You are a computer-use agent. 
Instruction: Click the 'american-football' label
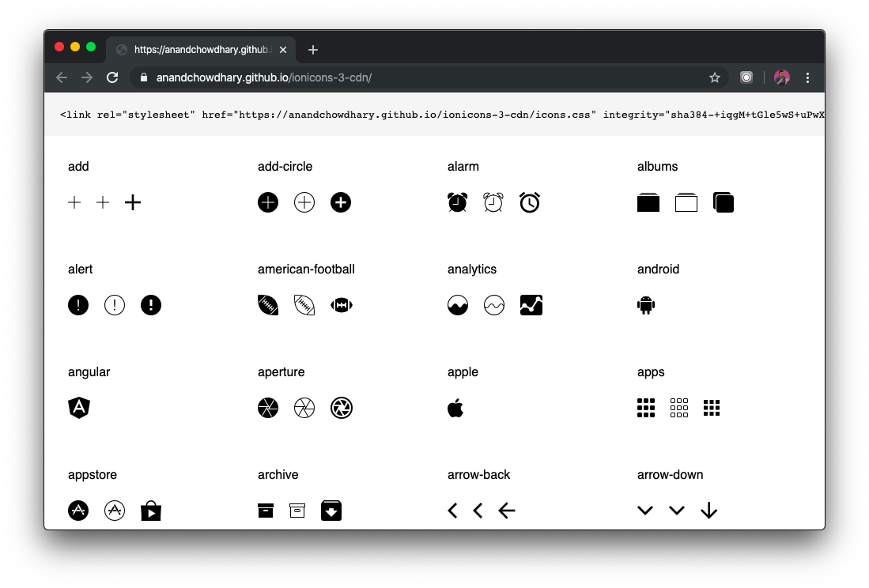306,269
